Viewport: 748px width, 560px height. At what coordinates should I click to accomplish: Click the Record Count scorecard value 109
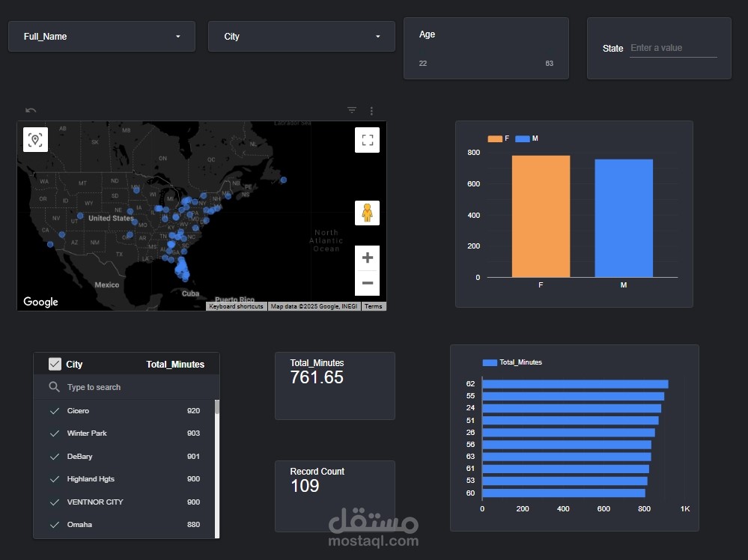pos(305,486)
